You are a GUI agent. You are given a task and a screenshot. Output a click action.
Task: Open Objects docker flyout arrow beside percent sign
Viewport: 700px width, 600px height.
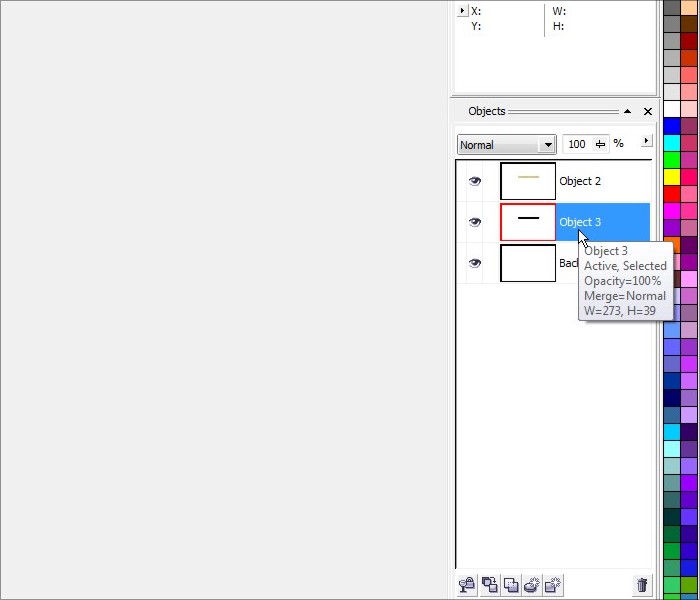[x=646, y=141]
